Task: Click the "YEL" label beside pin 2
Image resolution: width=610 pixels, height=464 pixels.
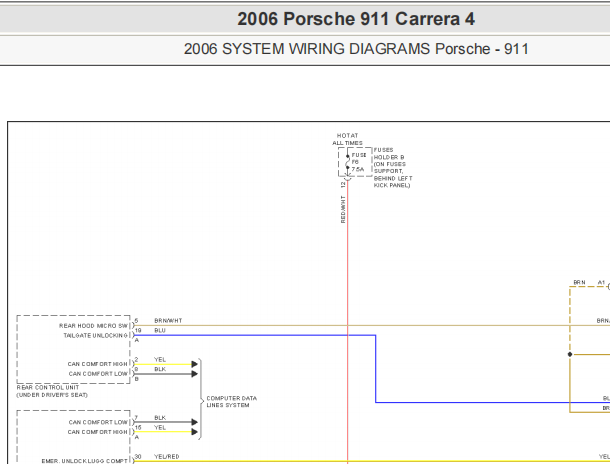Action: click(x=160, y=359)
